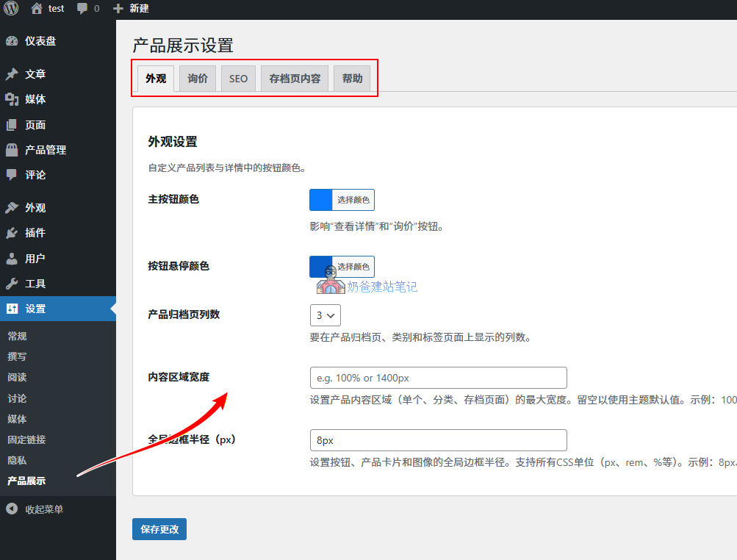Switch to the 询价 tab
This screenshot has height=560, width=737.
click(197, 78)
